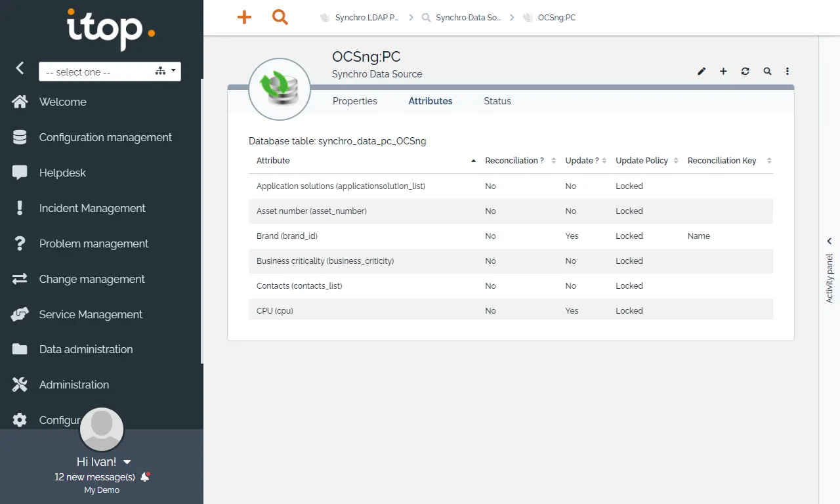Click the Business criticality attribute row
This screenshot has height=504, width=840.
511,261
